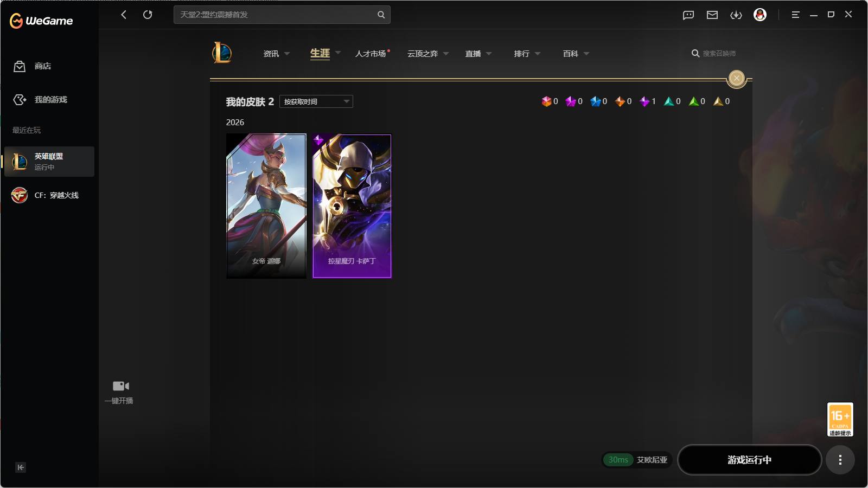Click the search magnifier in the top bar

[x=381, y=15]
